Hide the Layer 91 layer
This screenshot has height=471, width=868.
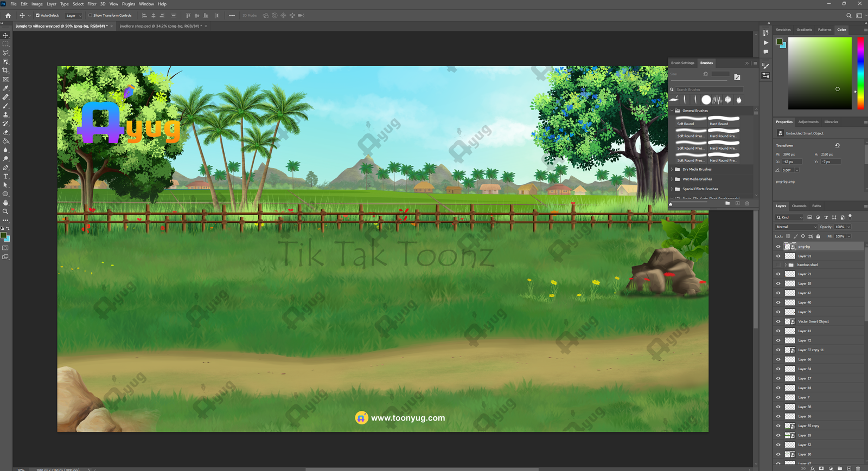point(778,256)
